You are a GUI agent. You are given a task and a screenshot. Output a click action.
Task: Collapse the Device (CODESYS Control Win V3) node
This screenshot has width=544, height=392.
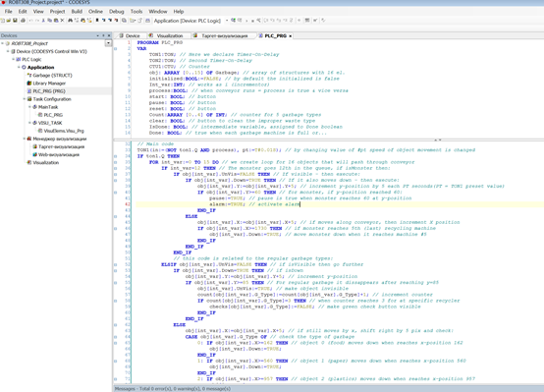click(x=8, y=51)
